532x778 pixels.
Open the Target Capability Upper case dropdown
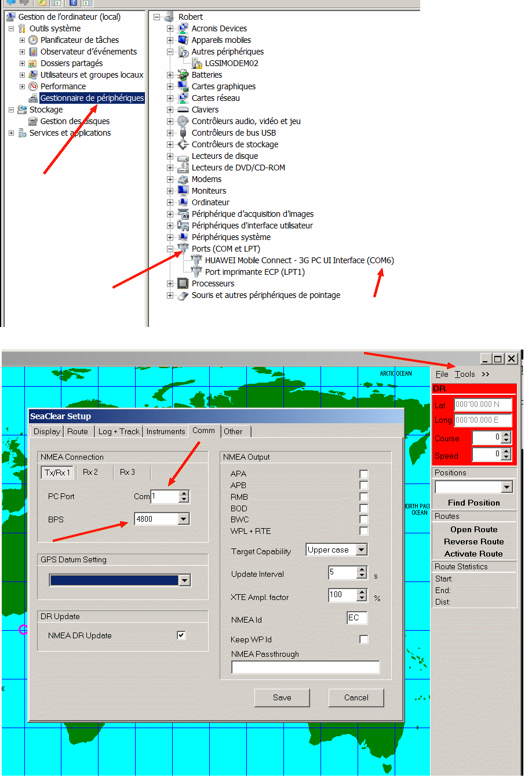[362, 550]
